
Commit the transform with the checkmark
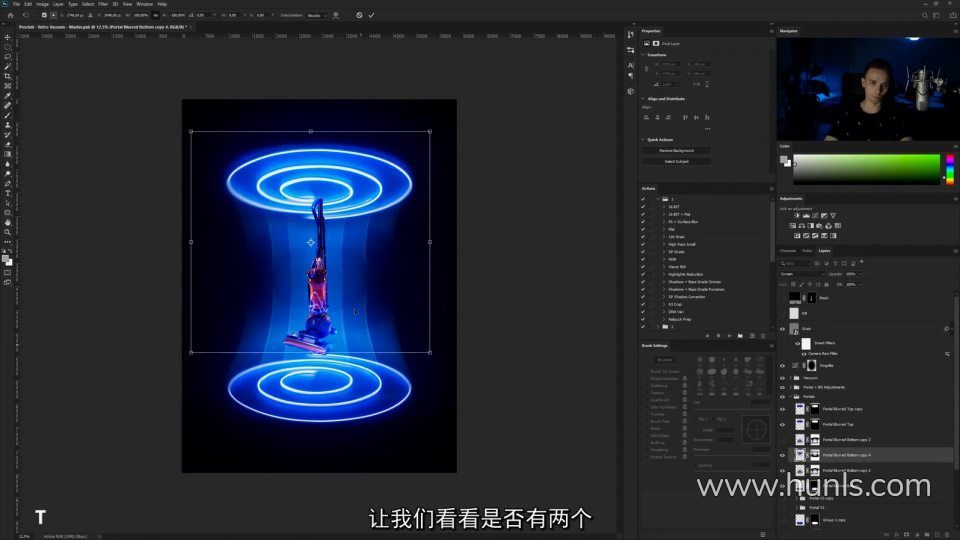click(371, 15)
